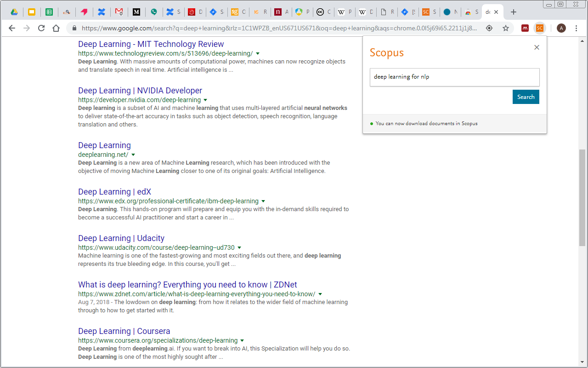
Task: Click the Scopus search query input field
Action: [454, 77]
